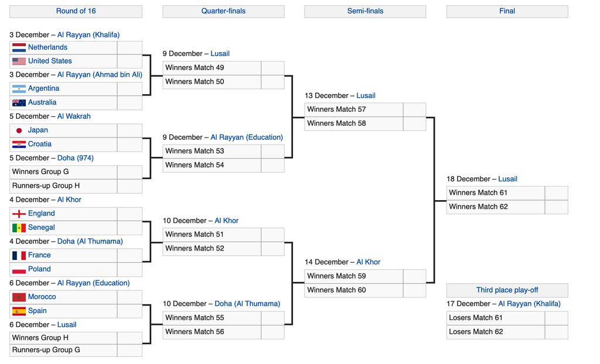Viewport: 600px width, 364px height.
Task: Click the Winners Match 61 cell
Action: (496, 193)
